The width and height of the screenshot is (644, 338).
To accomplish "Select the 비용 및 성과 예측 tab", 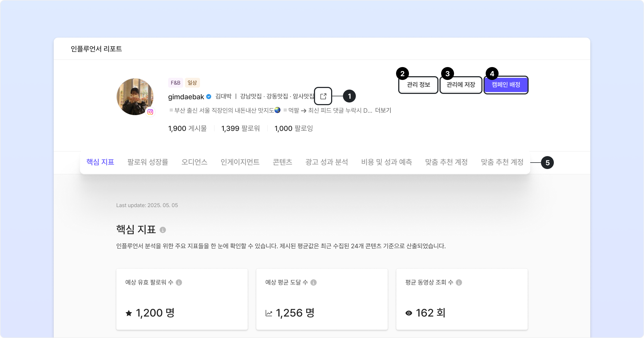I will pos(386,162).
